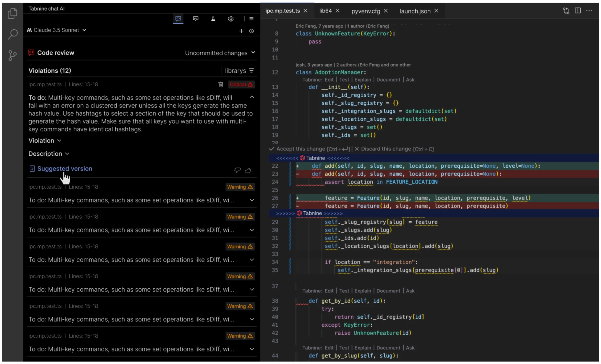Switch to the lib64 tab
The height and width of the screenshot is (364, 601).
[x=325, y=11]
